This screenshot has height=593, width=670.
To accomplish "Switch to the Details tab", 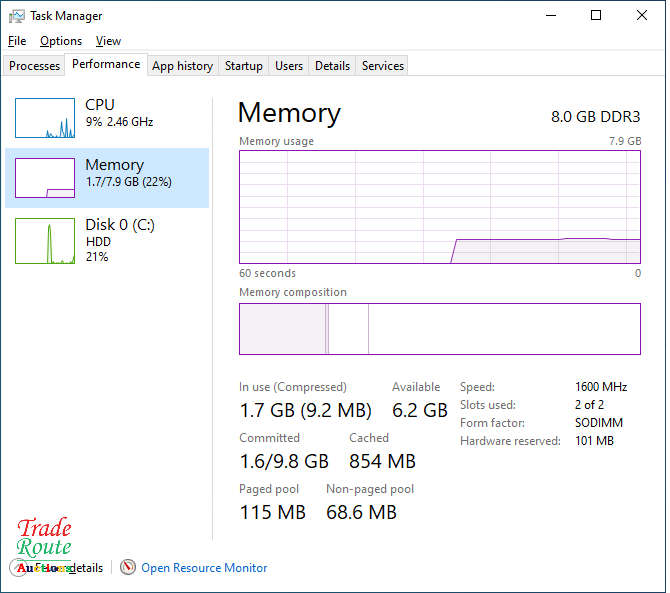I will click(x=332, y=66).
